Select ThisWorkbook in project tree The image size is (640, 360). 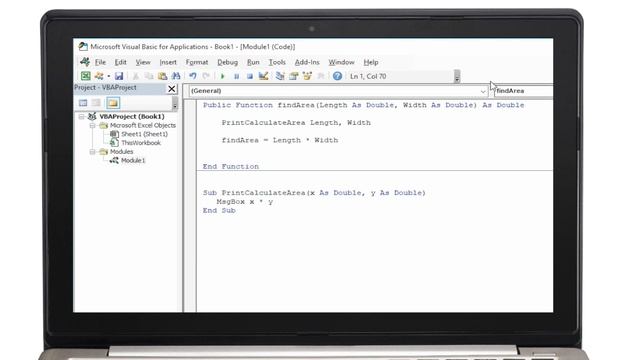(141, 143)
